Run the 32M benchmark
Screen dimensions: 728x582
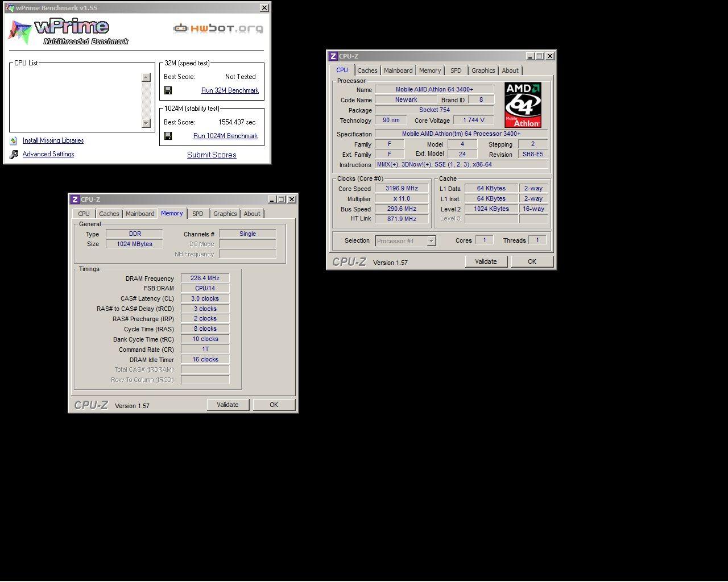coord(230,90)
